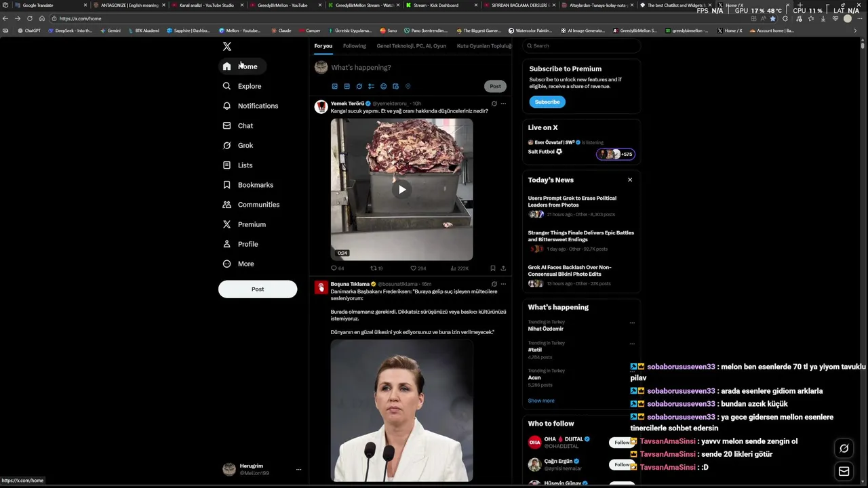868x488 pixels.
Task: Click the Media image icon in the composer
Action: 334,86
